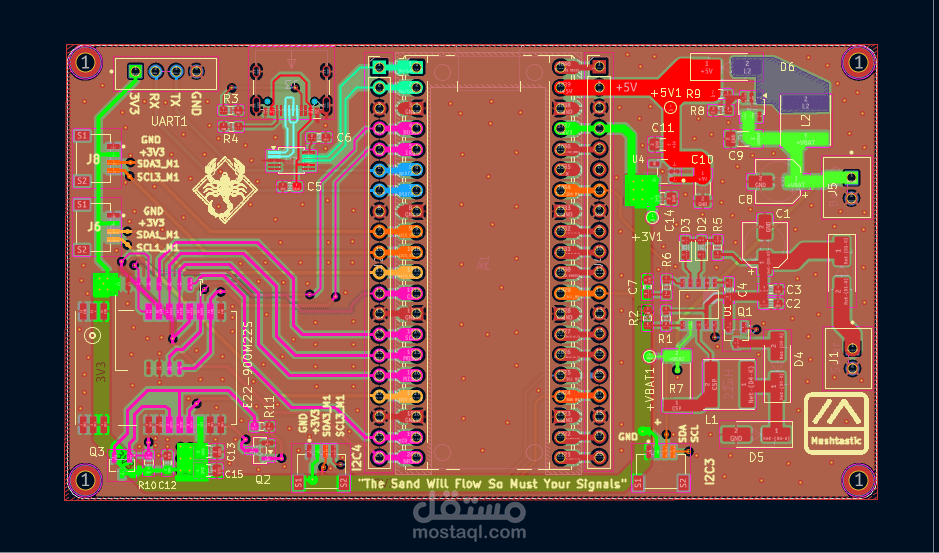Select capacitor label C6

(x=344, y=137)
